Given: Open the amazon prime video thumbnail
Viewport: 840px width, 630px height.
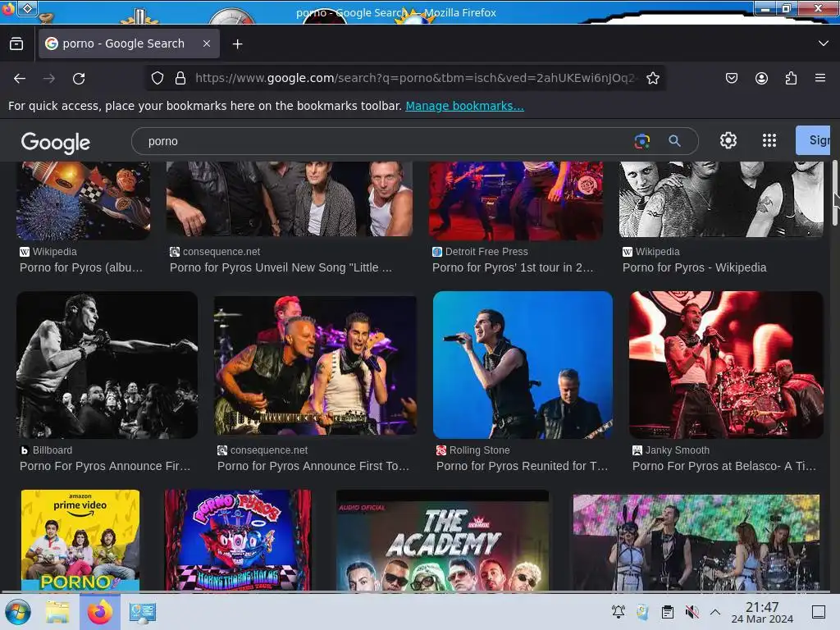Looking at the screenshot, I should coord(80,540).
